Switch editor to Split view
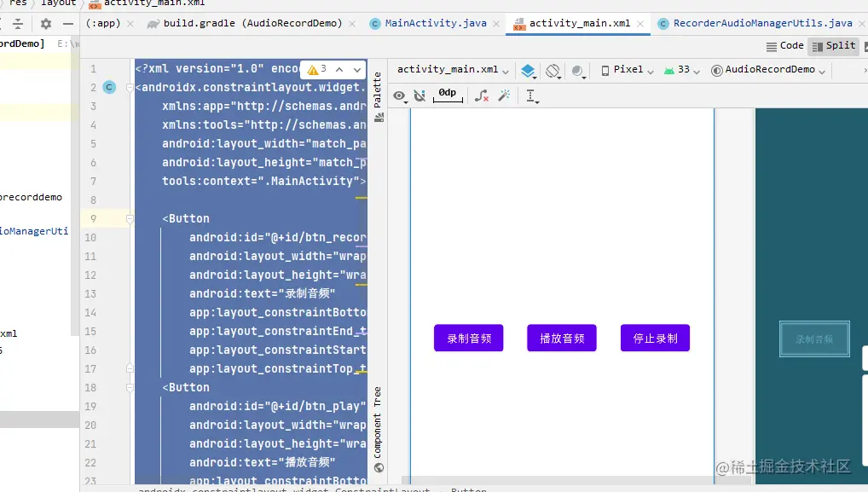Viewport: 868px width, 492px height. coord(834,46)
